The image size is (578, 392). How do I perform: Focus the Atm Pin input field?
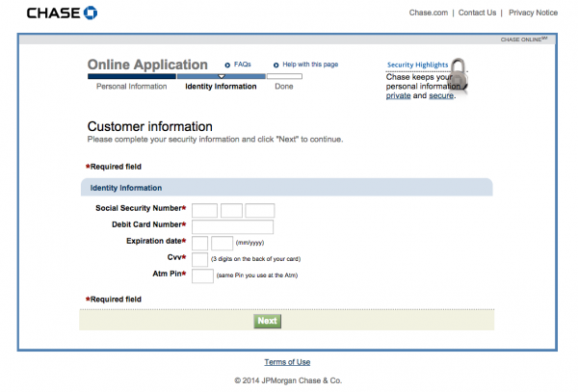click(x=202, y=276)
